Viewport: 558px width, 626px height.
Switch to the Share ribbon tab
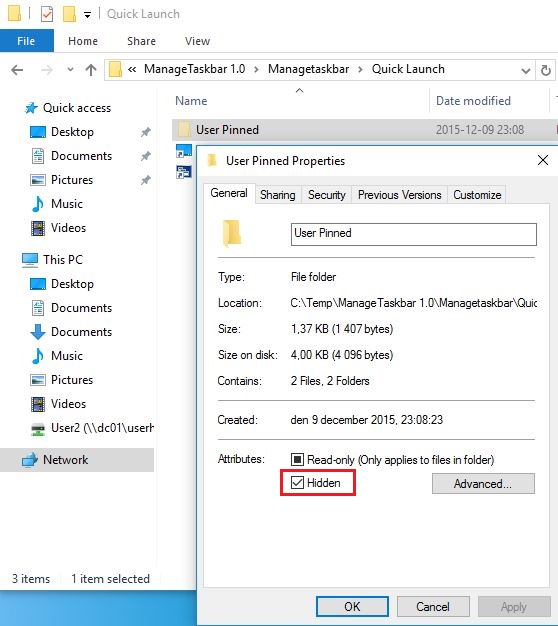tap(141, 41)
